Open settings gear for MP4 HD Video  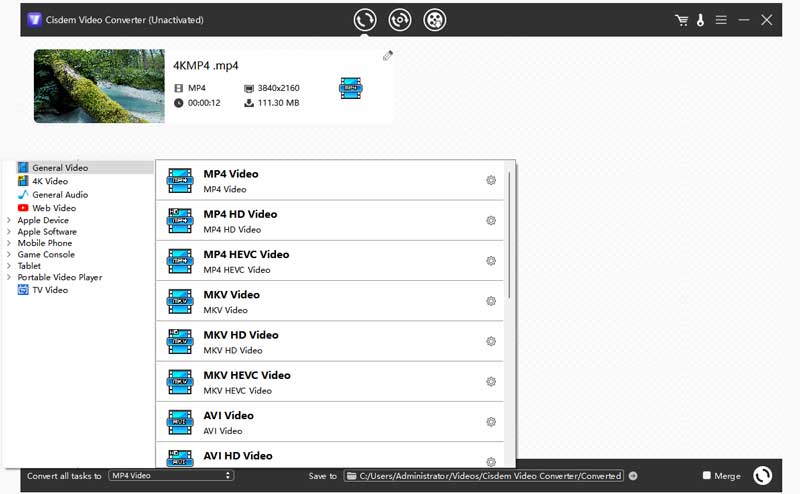pyautogui.click(x=491, y=220)
